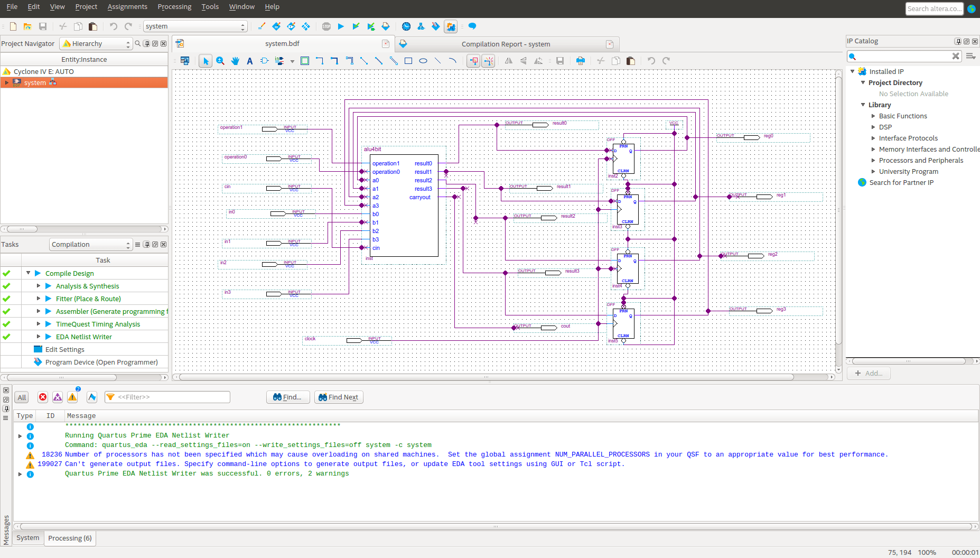Select the Text tool

pyautogui.click(x=250, y=61)
